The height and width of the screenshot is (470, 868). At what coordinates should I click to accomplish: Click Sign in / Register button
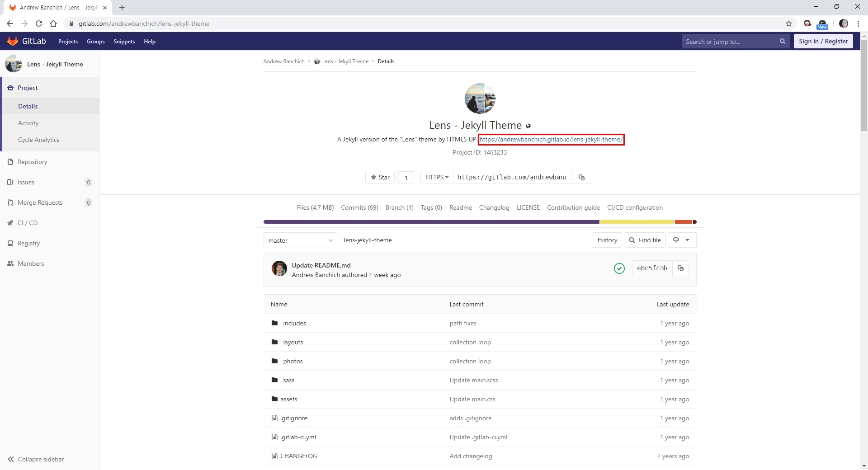click(x=823, y=42)
